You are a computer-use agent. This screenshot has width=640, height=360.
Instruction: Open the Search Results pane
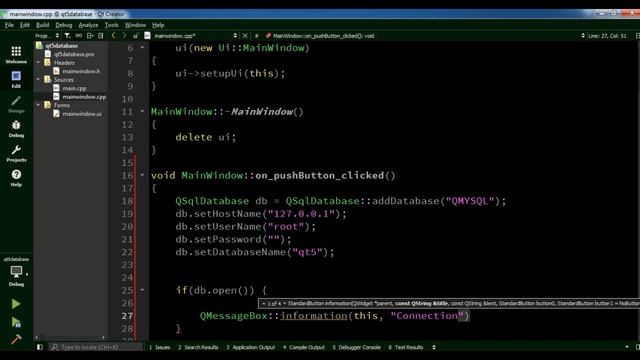(x=198, y=347)
